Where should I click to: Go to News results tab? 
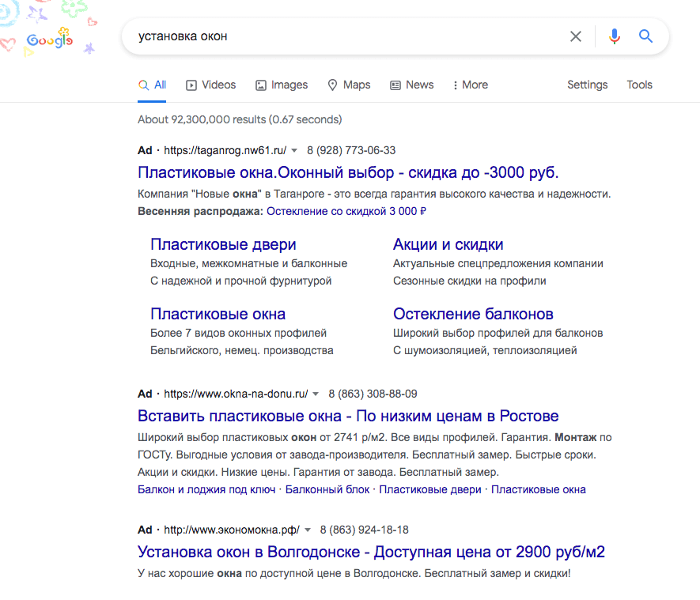pyautogui.click(x=412, y=85)
